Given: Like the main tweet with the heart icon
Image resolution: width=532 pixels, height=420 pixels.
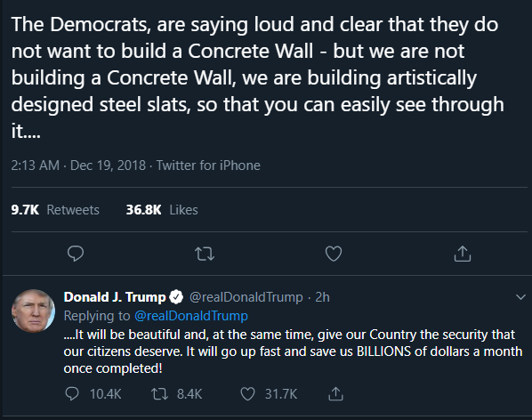Looking at the screenshot, I should click(334, 254).
